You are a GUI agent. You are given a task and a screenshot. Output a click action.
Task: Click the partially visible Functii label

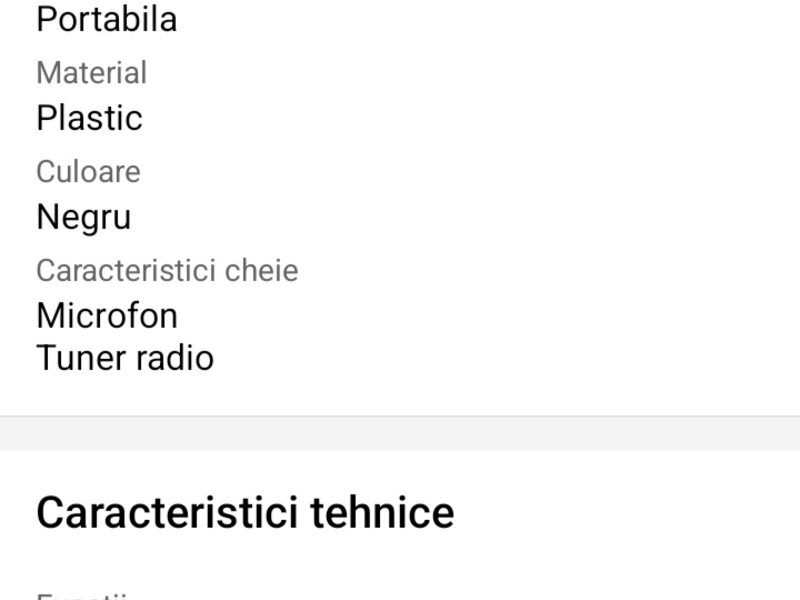[82, 596]
